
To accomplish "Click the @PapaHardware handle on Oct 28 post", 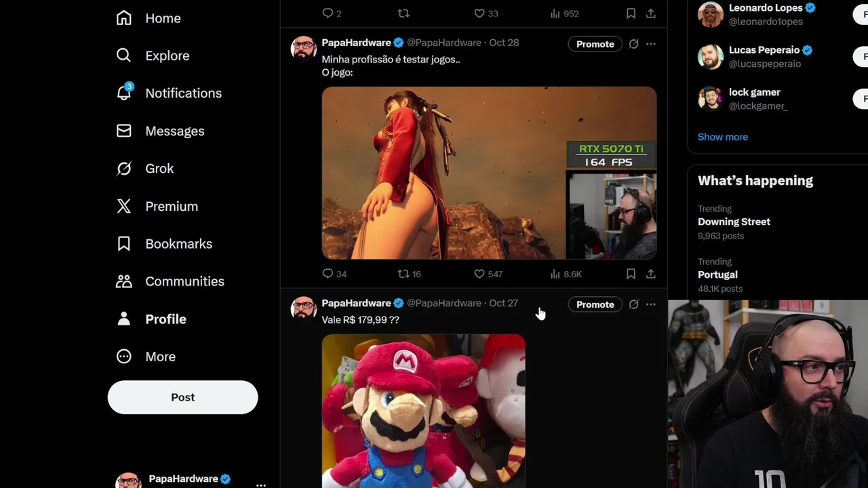I will point(443,43).
